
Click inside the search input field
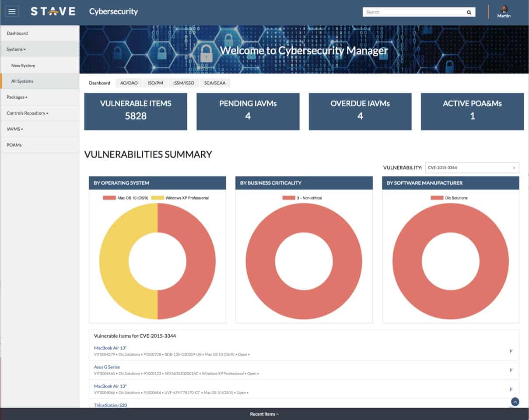411,12
